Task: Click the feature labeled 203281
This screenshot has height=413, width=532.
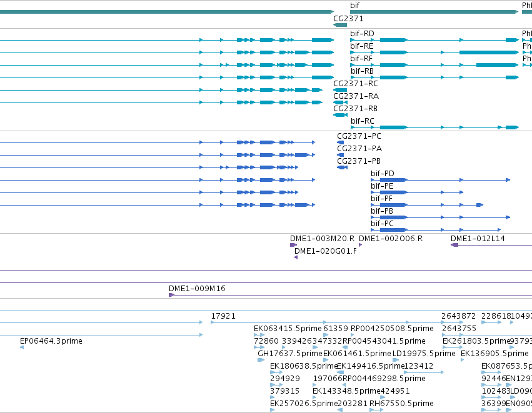Action: (x=353, y=404)
